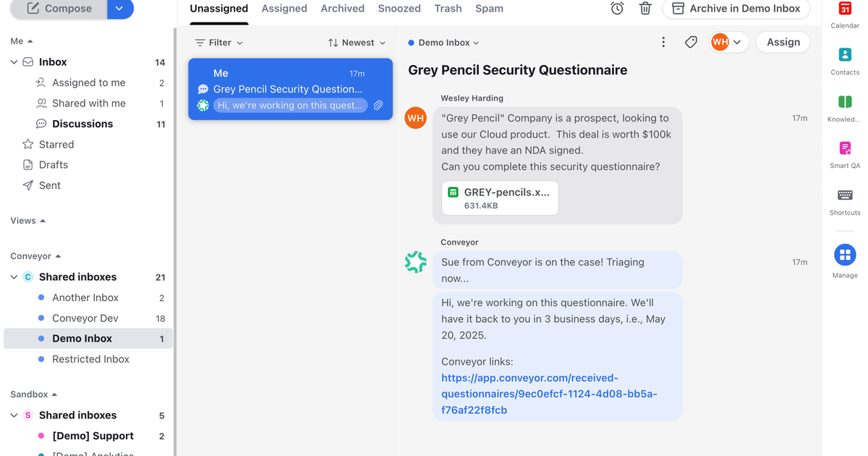Open the Compose dropdown arrow

click(120, 9)
